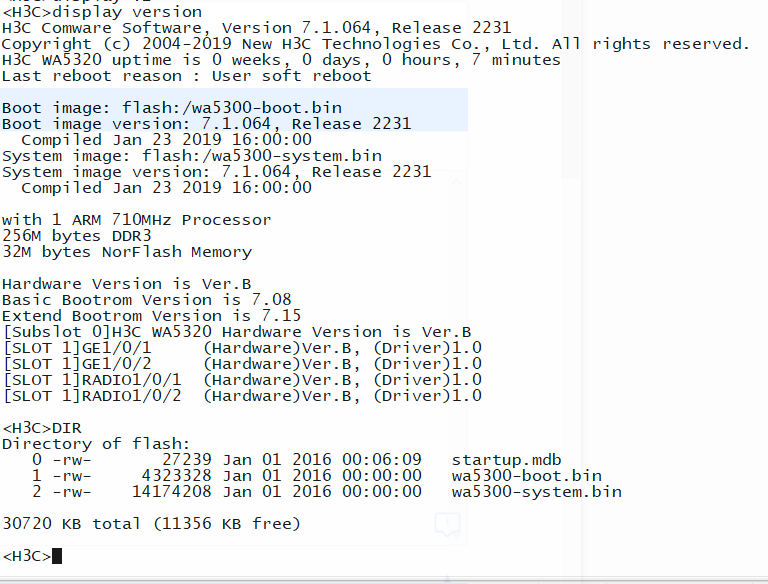Click the 'System image: flash:/wa5300-system.bin' line

(191, 156)
